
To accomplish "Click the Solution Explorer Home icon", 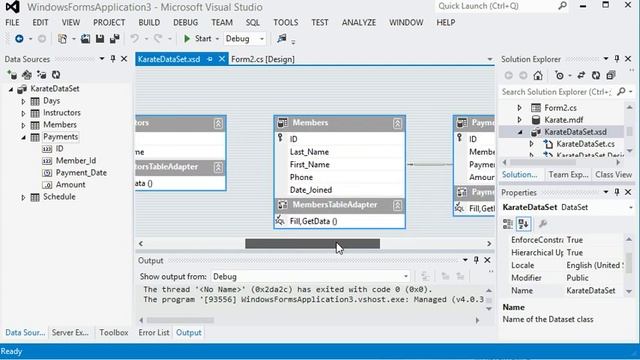I will (x=538, y=76).
